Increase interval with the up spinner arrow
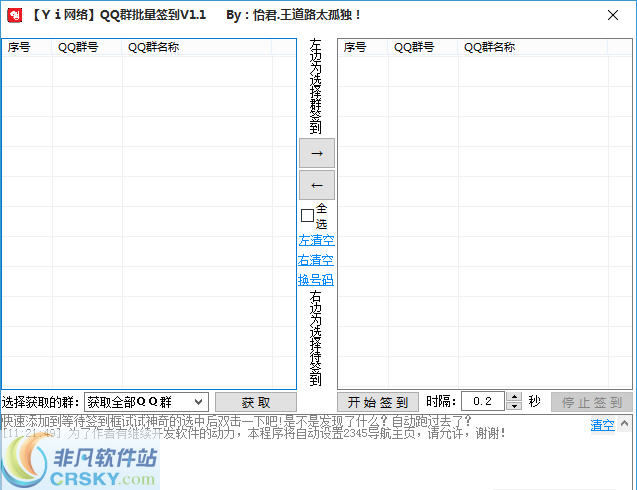Image resolution: width=637 pixels, height=490 pixels. pos(514,397)
